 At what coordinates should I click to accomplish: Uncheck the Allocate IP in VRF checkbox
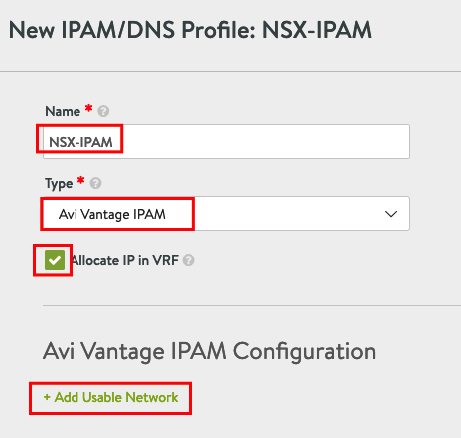pyautogui.click(x=55, y=260)
